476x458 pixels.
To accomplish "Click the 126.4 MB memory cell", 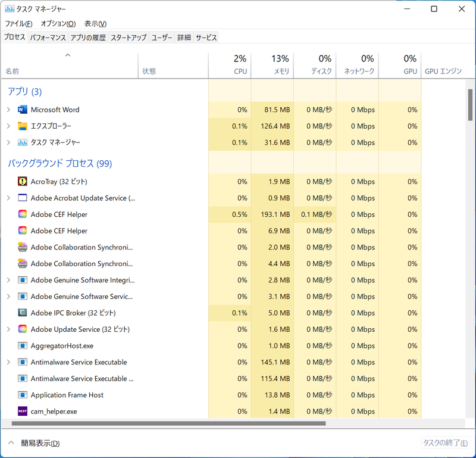I will [x=273, y=126].
